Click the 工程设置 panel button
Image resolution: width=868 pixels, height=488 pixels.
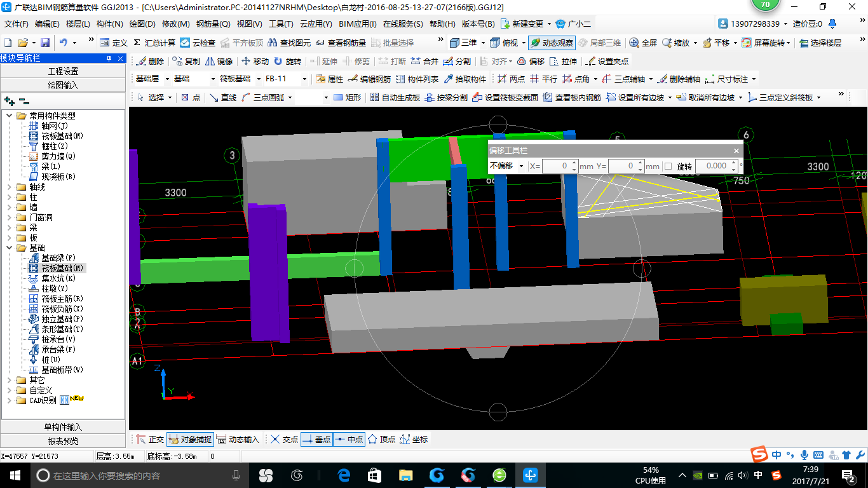tap(63, 71)
